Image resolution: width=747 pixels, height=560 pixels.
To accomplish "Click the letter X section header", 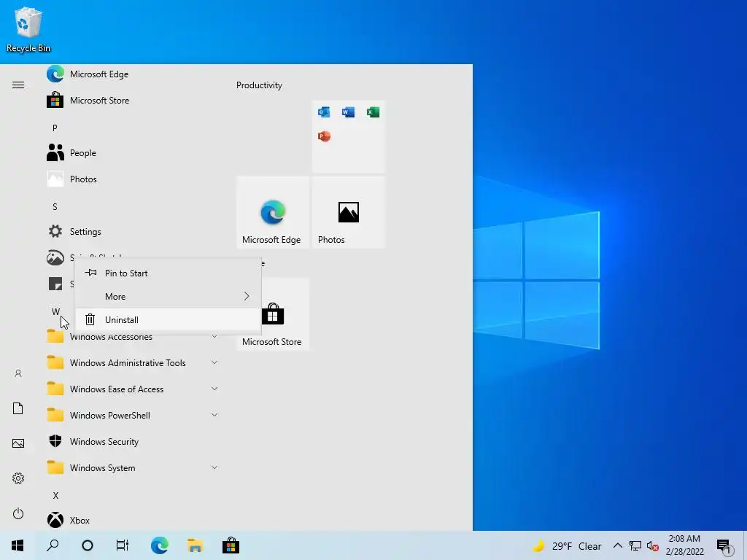I will pyautogui.click(x=55, y=495).
